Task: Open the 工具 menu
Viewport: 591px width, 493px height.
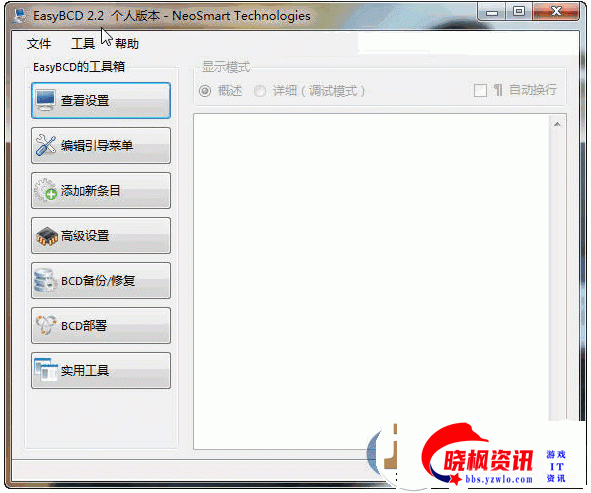Action: [x=83, y=44]
